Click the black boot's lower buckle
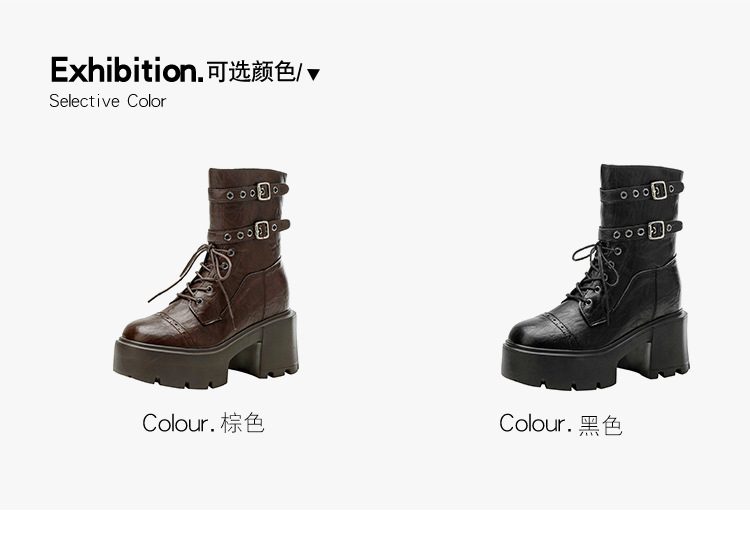Image resolution: width=750 pixels, height=533 pixels. click(x=656, y=230)
